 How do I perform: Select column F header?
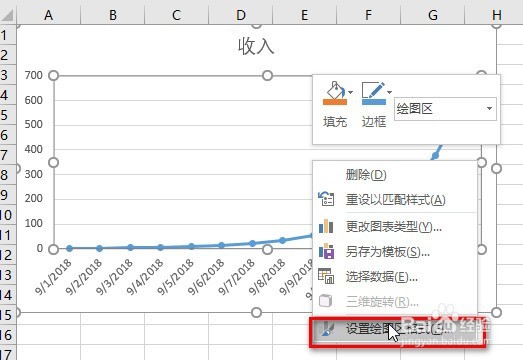click(368, 15)
